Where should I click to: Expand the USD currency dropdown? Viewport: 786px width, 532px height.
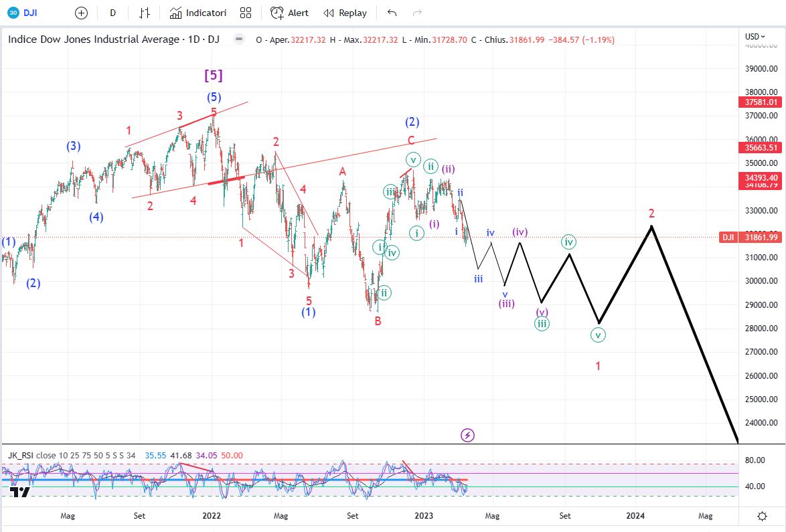(x=755, y=37)
